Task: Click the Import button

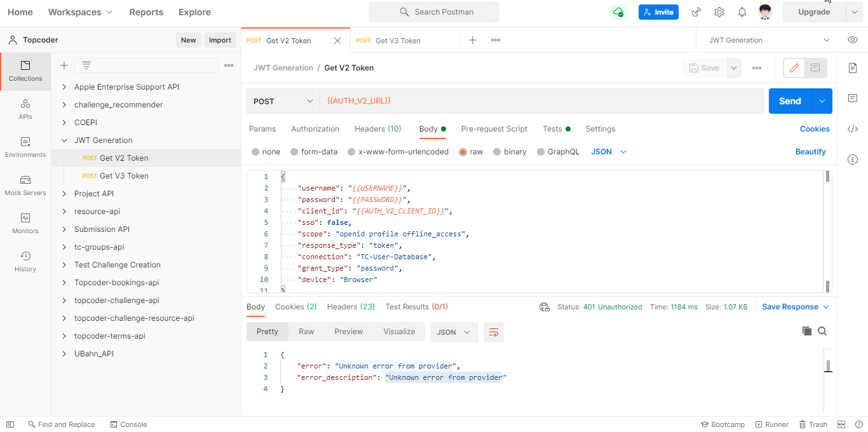Action: (220, 40)
